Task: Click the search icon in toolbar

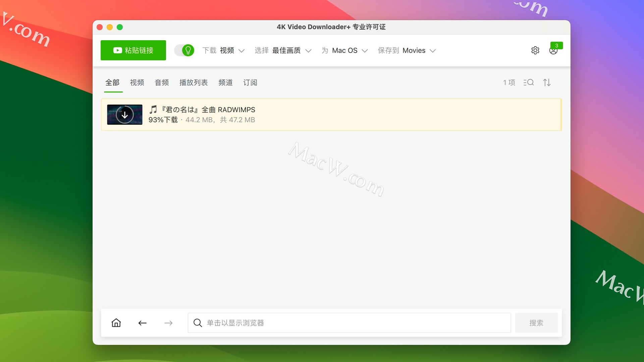Action: [529, 82]
